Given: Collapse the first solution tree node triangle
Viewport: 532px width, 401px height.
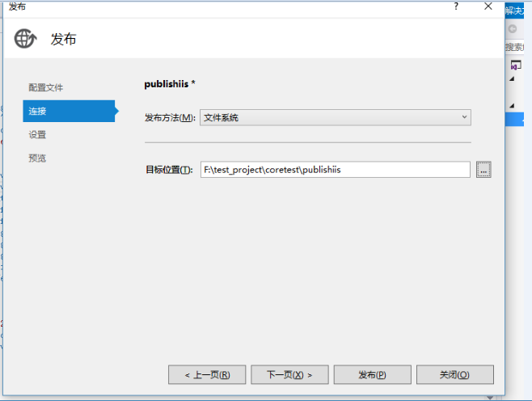Looking at the screenshot, I should [512, 78].
